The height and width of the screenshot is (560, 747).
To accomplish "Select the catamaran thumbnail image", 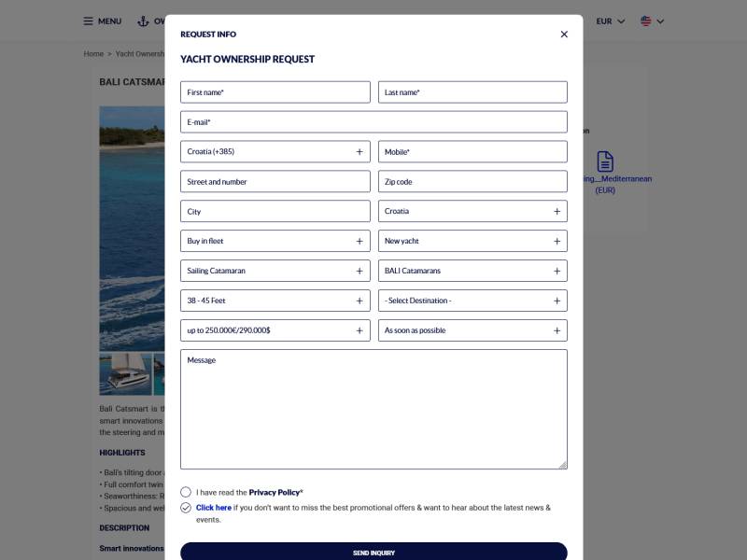I will [125, 374].
